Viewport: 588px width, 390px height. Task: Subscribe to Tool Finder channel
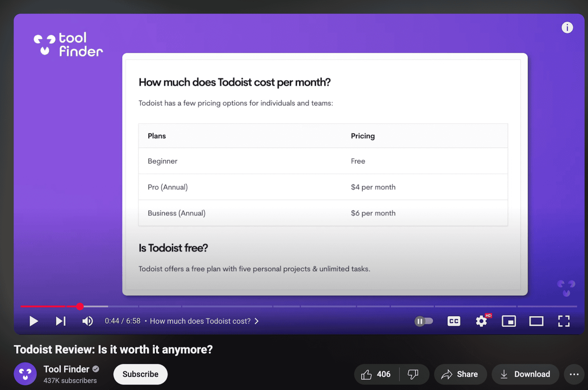coord(140,374)
